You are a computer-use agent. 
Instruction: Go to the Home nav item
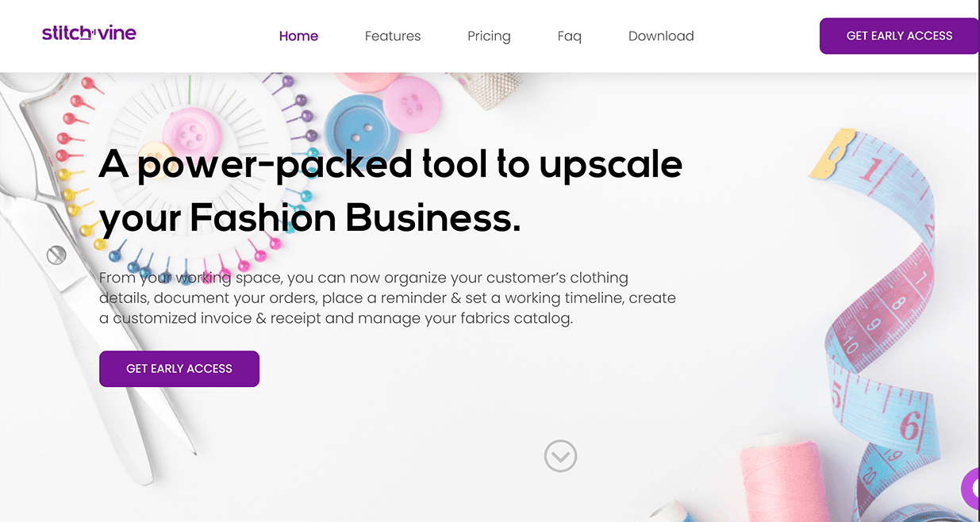click(298, 36)
